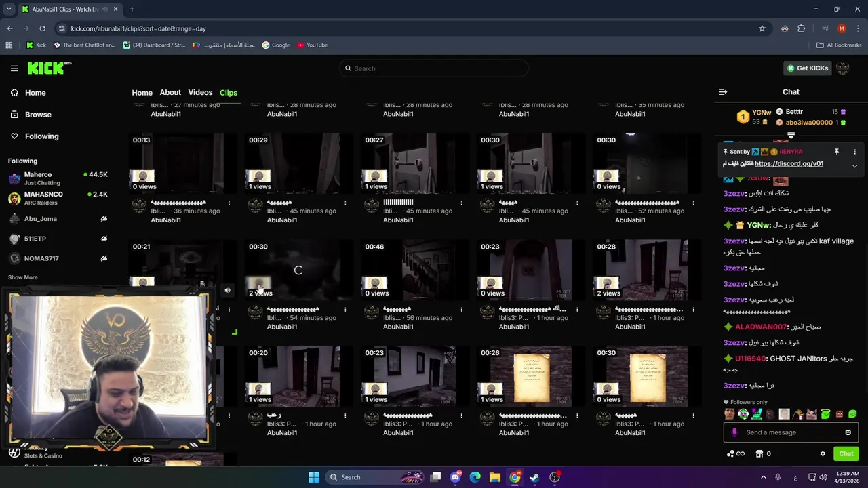Open a new browser tab
The image size is (868, 488).
coord(132,9)
